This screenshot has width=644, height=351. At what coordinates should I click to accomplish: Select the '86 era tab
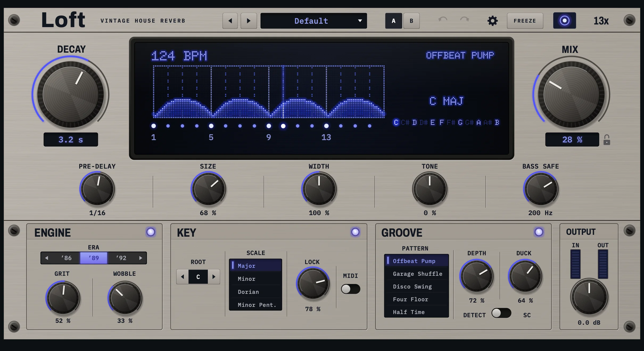pyautogui.click(x=66, y=258)
